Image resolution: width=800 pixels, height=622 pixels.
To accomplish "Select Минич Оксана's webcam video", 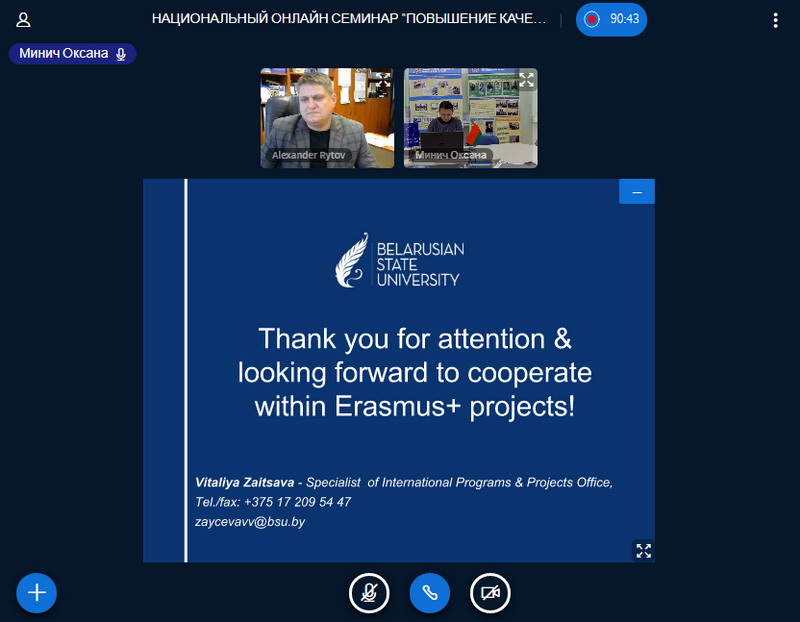I will 470,112.
